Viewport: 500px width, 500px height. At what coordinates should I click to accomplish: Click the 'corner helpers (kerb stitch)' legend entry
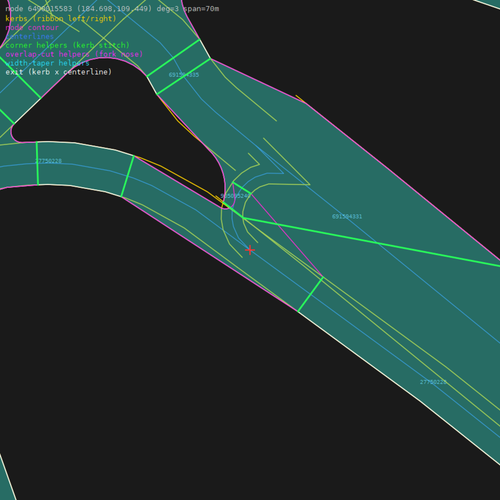(67, 45)
